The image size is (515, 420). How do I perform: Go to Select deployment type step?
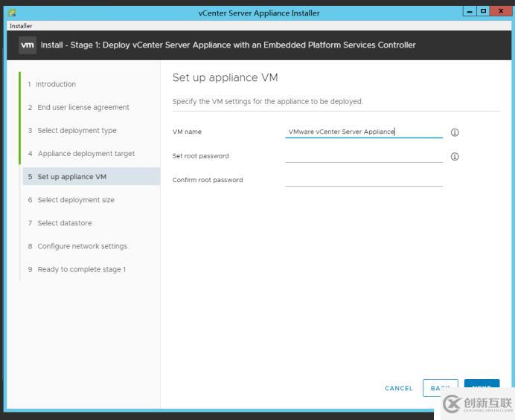click(x=72, y=130)
